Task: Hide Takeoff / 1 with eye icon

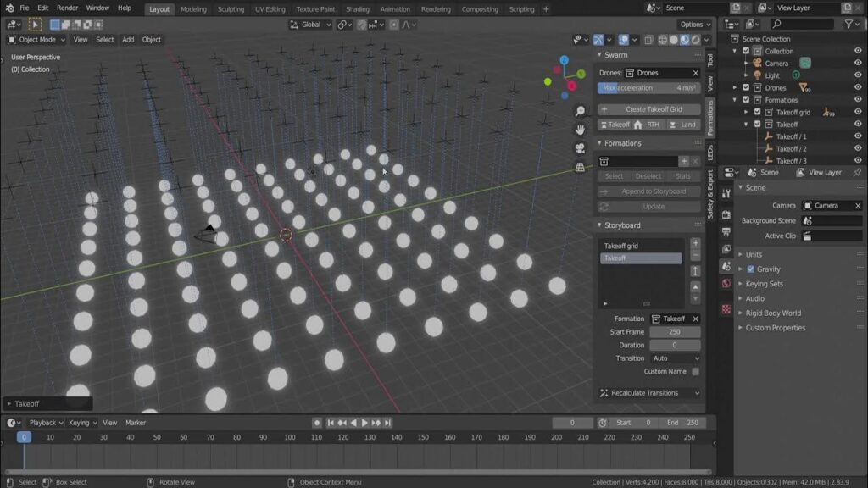Action: click(858, 136)
